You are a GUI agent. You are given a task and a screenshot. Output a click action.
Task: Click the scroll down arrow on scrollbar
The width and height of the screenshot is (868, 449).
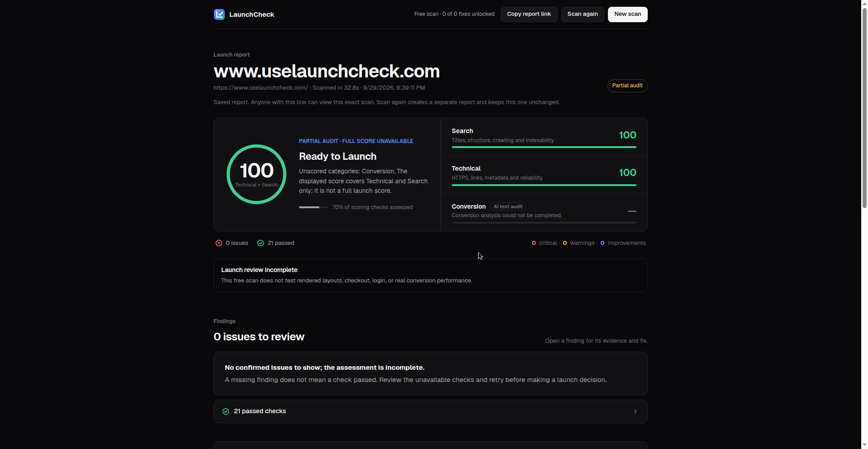(x=864, y=445)
